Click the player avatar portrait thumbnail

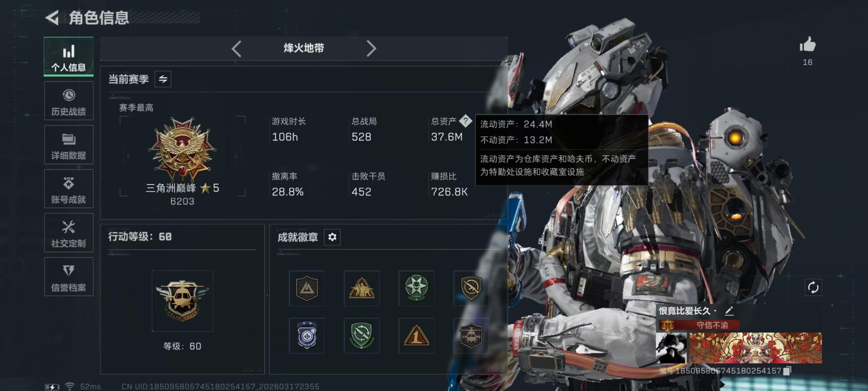click(671, 348)
